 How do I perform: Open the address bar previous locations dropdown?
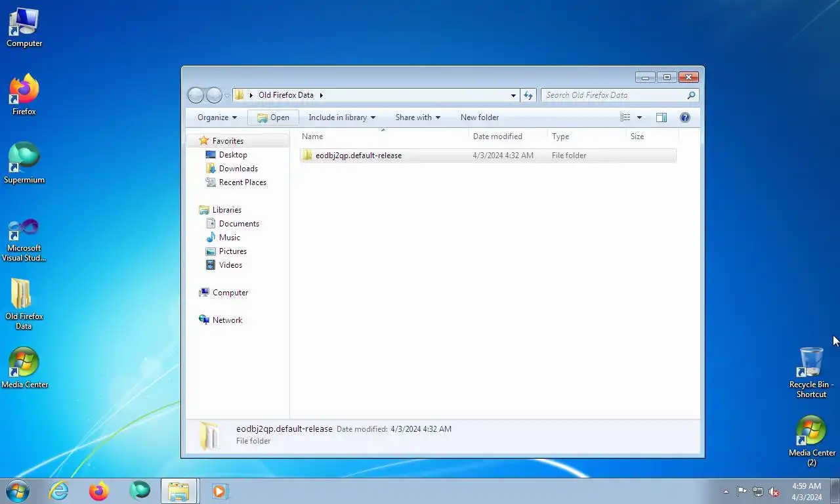(x=513, y=95)
